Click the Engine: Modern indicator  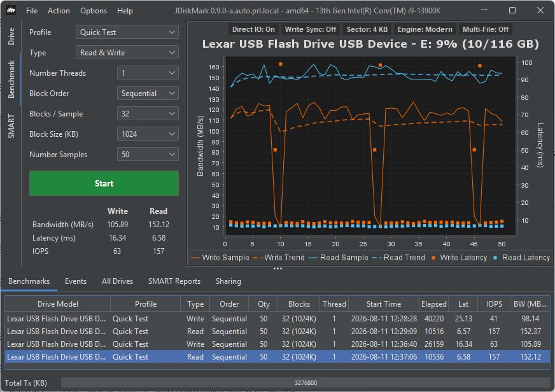(x=425, y=29)
